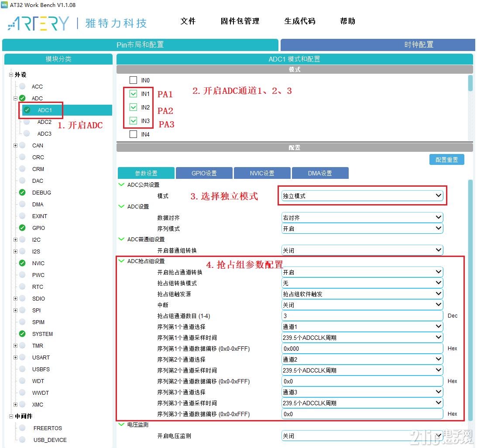Open the 模式 dropdown showing 独立模式
The width and height of the screenshot is (477, 448).
click(362, 195)
